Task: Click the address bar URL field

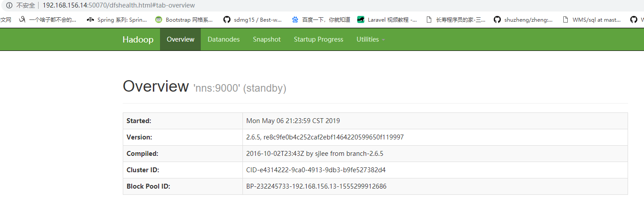Action: click(118, 6)
